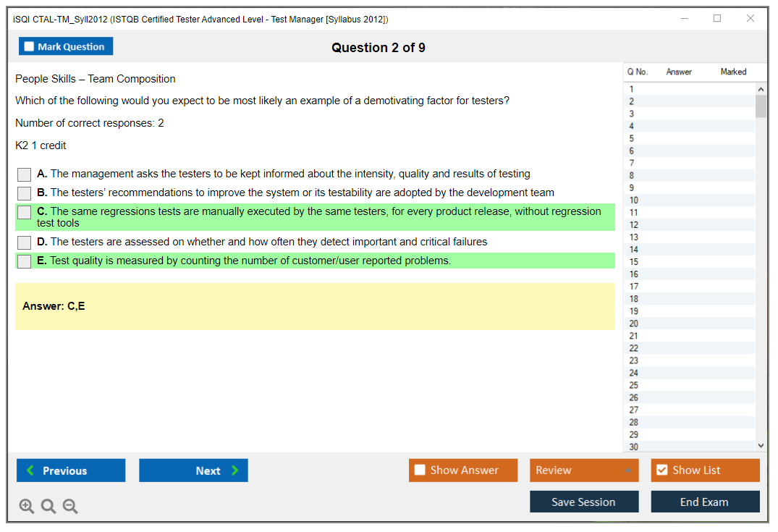Viewport: 778px width, 532px height.
Task: Tick the checkbox for answer A
Action: [25, 174]
